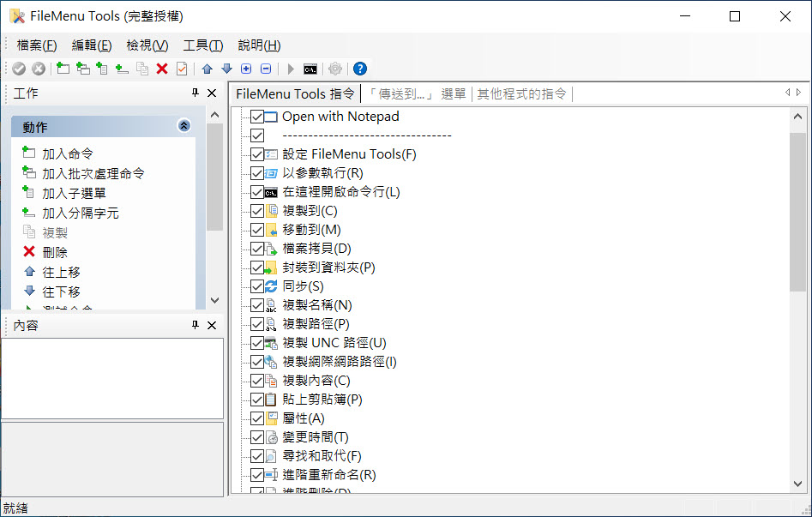
Task: Collapse the 動作 section with chevron button
Action: point(183,126)
